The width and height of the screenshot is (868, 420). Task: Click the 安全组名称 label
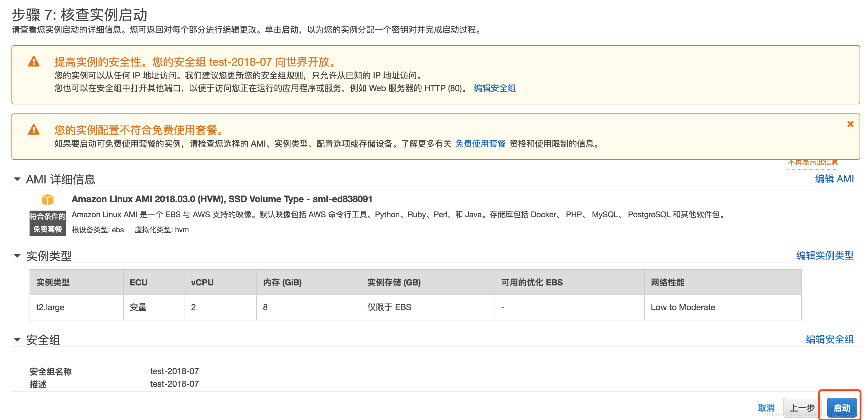[51, 371]
